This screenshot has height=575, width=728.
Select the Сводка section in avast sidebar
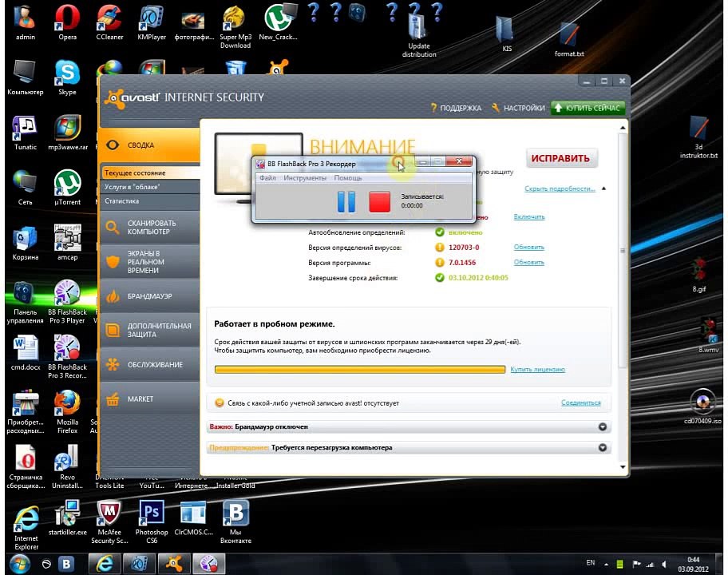click(149, 145)
